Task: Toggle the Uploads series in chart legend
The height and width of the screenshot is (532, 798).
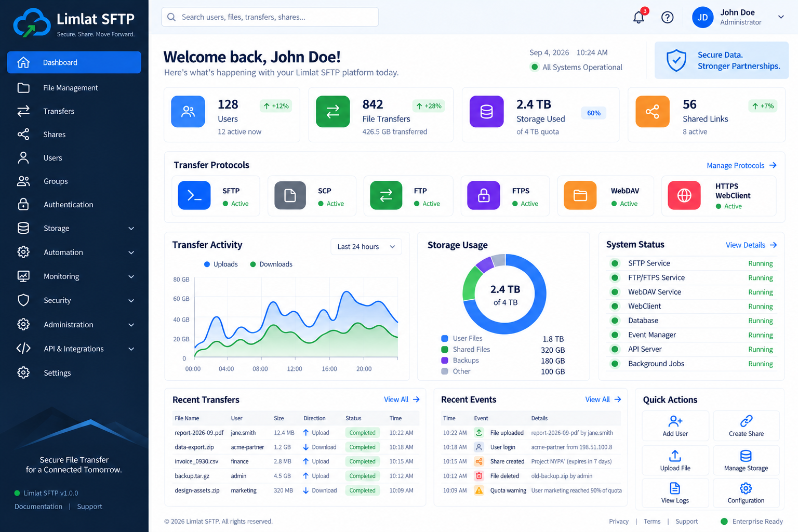Action: coord(221,264)
